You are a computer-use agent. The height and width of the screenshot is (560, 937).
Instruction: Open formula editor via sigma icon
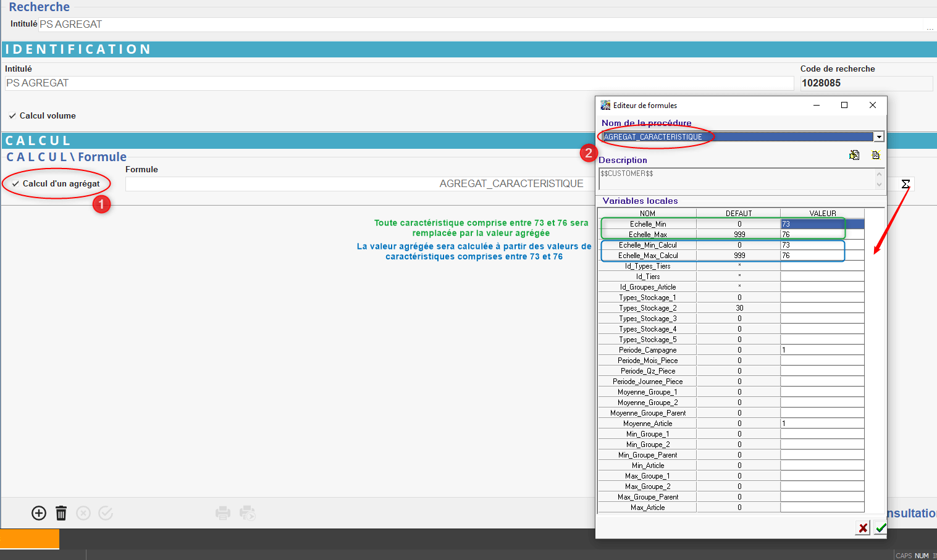[x=905, y=184]
